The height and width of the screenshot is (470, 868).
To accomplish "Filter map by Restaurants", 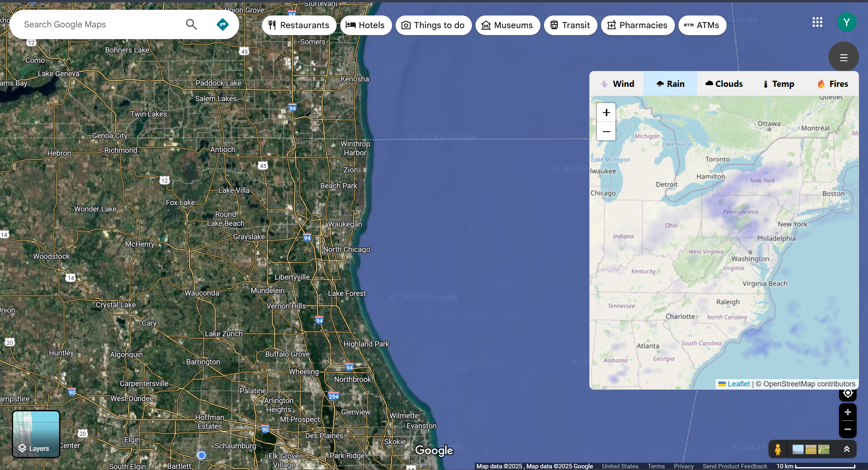I will pyautogui.click(x=299, y=25).
